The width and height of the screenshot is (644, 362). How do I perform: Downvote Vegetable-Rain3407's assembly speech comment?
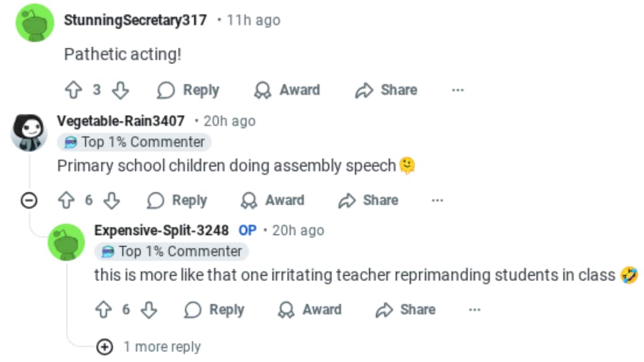[x=111, y=201]
